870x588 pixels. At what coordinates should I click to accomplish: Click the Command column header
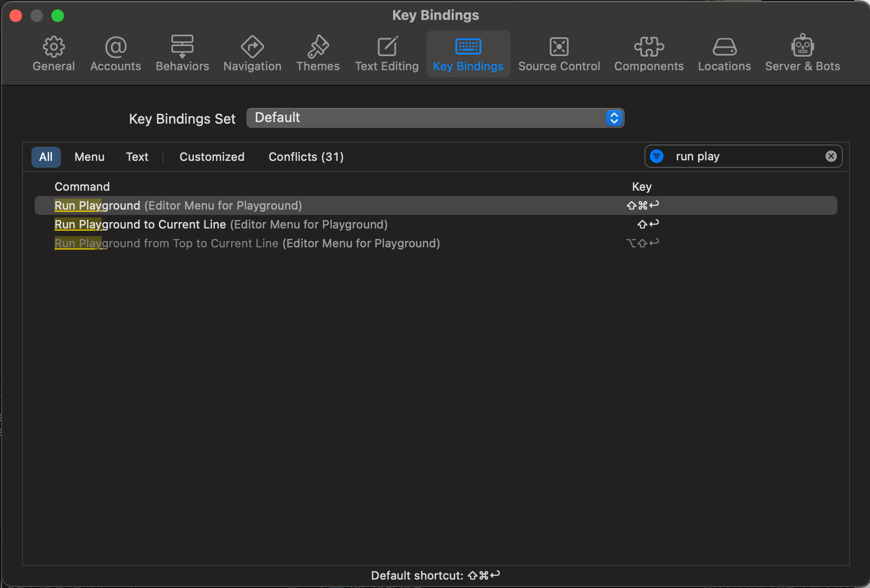pos(82,187)
